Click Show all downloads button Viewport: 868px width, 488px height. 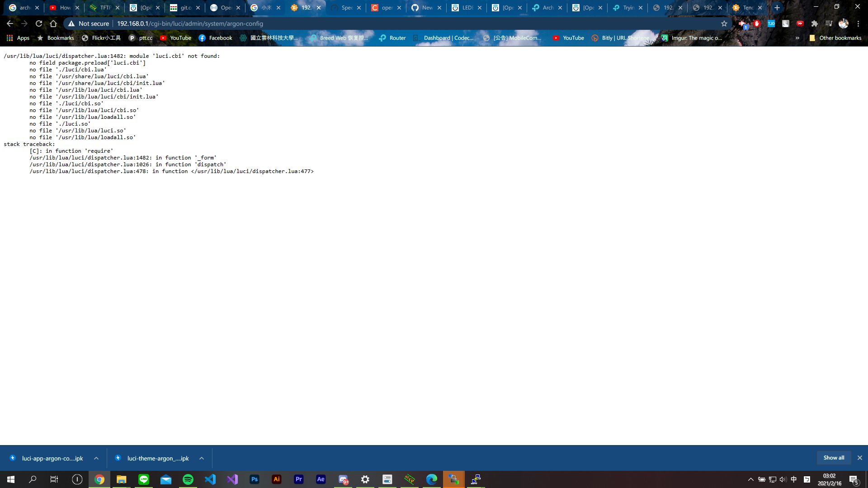coord(834,458)
